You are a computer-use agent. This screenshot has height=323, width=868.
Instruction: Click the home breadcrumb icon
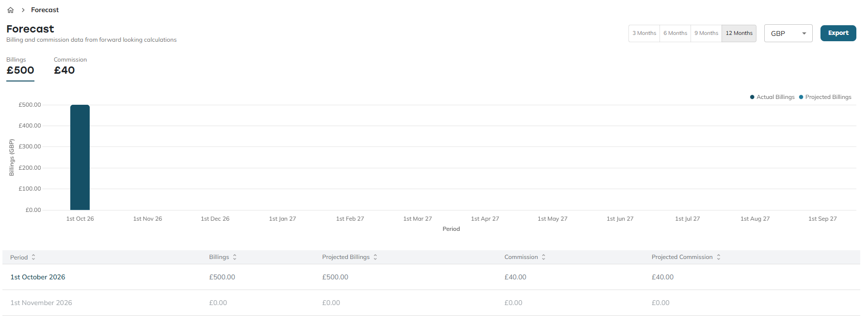click(11, 10)
